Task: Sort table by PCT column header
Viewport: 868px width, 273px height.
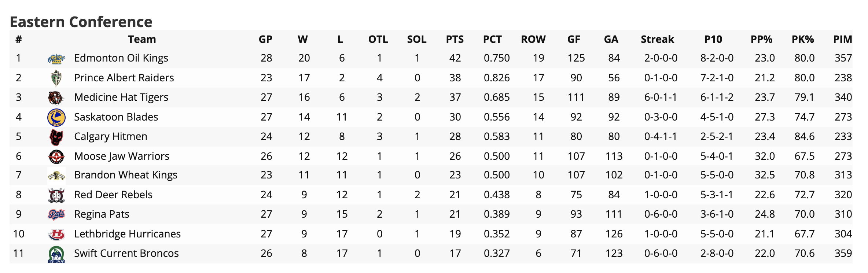Action: [492, 39]
